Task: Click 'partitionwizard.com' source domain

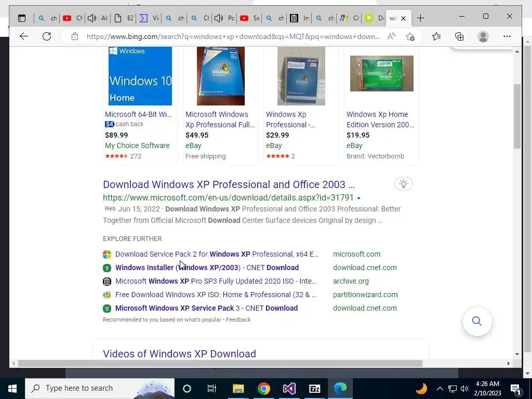Action: [365, 295]
